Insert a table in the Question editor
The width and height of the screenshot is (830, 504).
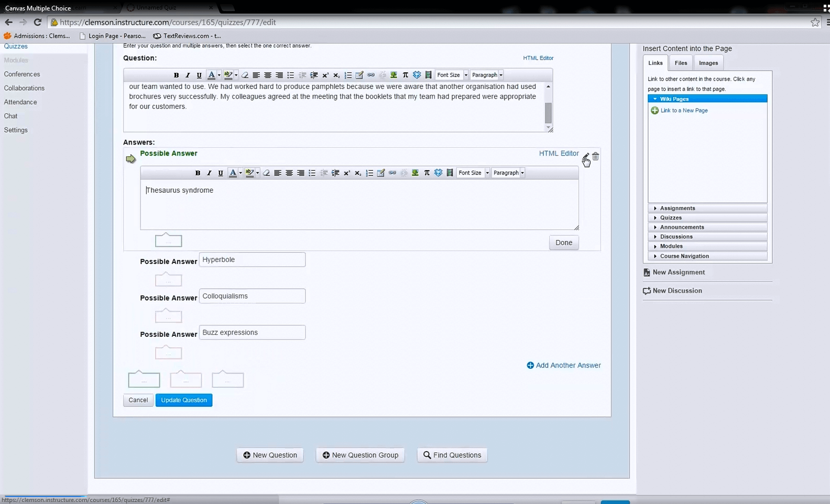[359, 75]
